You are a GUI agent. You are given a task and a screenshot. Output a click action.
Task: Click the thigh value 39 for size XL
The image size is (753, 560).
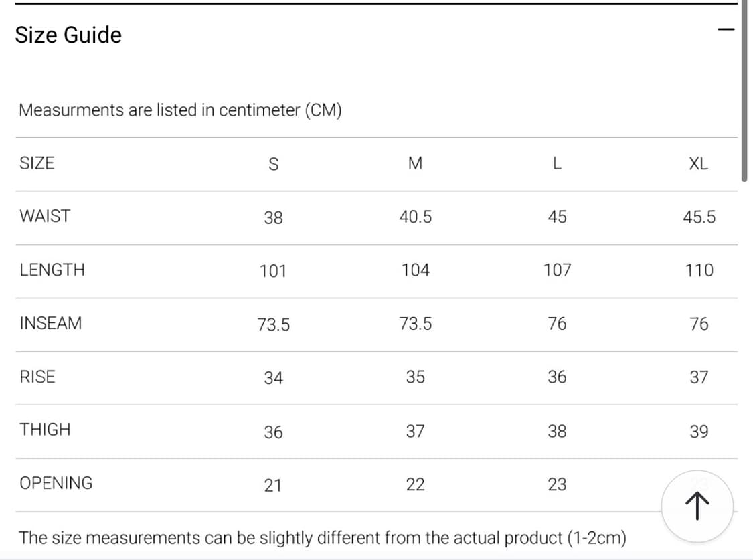[x=699, y=432]
